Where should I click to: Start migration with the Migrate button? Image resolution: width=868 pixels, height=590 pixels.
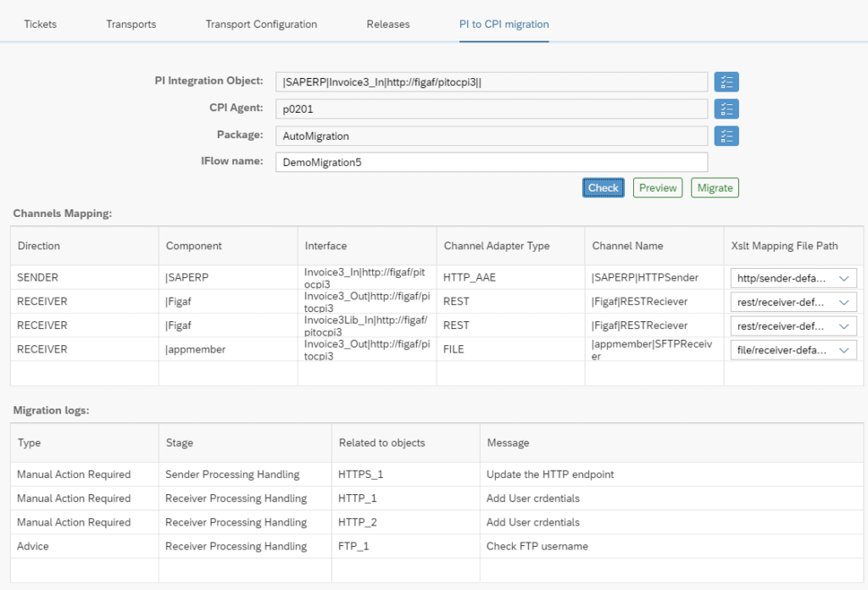[715, 187]
